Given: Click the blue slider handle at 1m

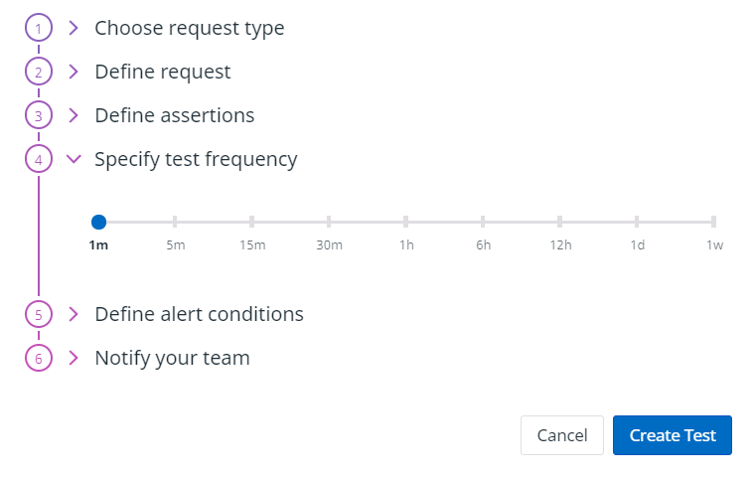Looking at the screenshot, I should pos(98,222).
